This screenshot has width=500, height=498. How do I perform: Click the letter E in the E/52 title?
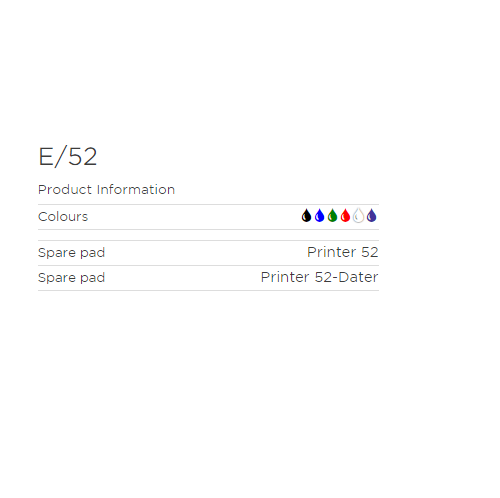point(46,157)
